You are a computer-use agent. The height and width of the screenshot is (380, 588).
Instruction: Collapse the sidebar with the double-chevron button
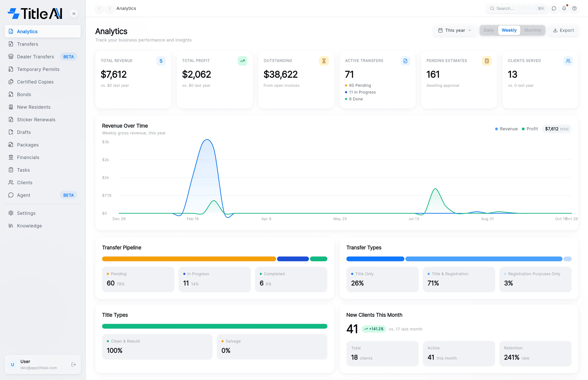point(74,14)
